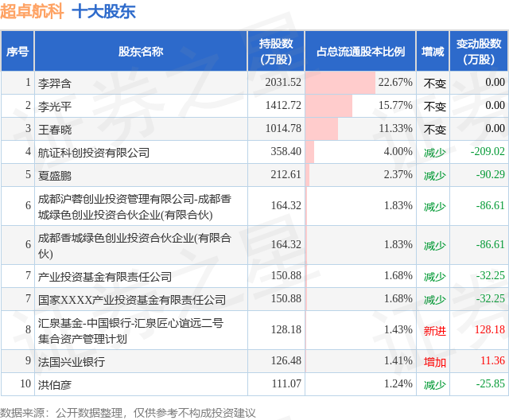Click shareholder 航证科创投资有限公司
Image resolution: width=509 pixels, height=420 pixels.
94,152
